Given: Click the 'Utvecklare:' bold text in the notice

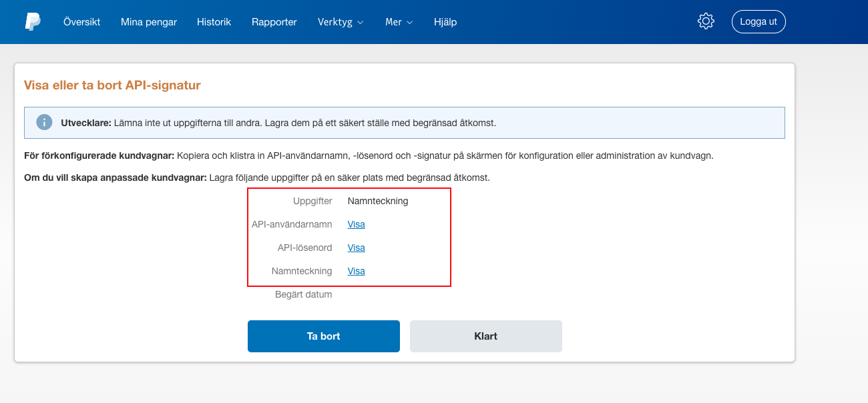Looking at the screenshot, I should coord(86,123).
